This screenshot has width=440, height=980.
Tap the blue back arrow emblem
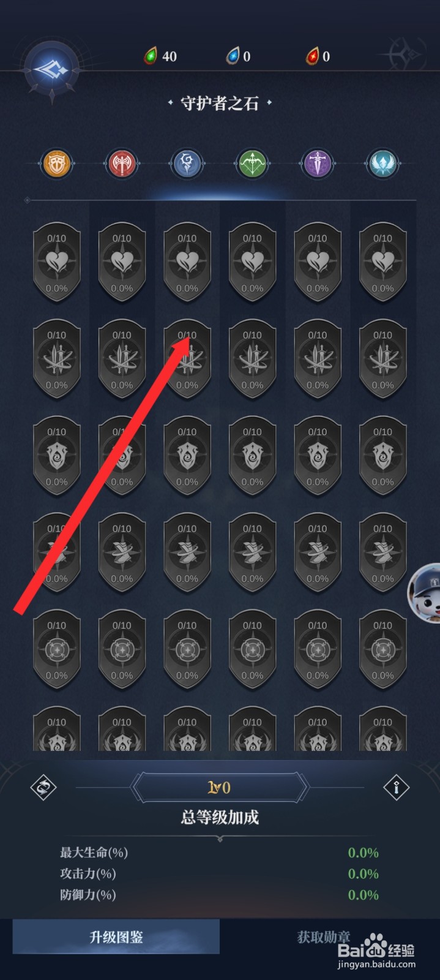52,70
